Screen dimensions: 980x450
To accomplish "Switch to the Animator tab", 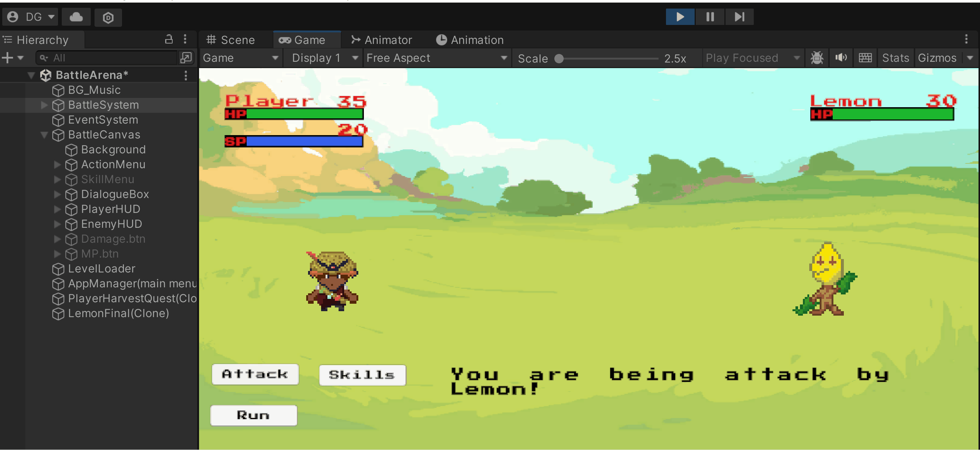I will tap(382, 40).
